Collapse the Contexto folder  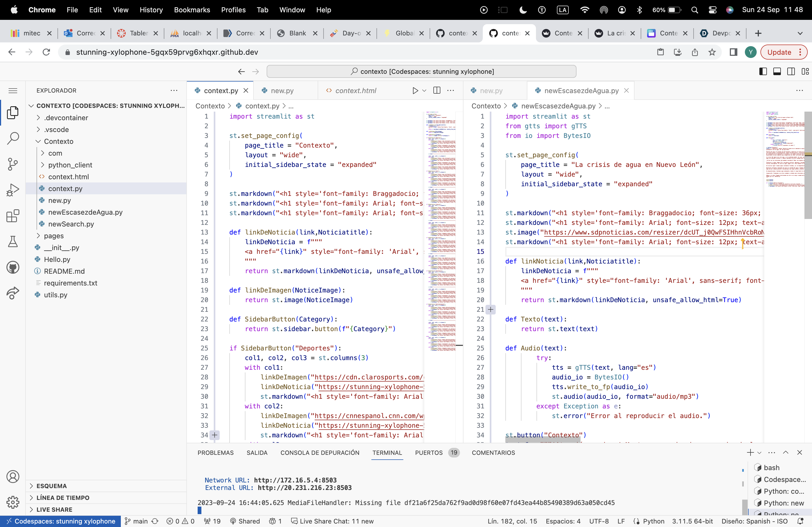(58, 141)
